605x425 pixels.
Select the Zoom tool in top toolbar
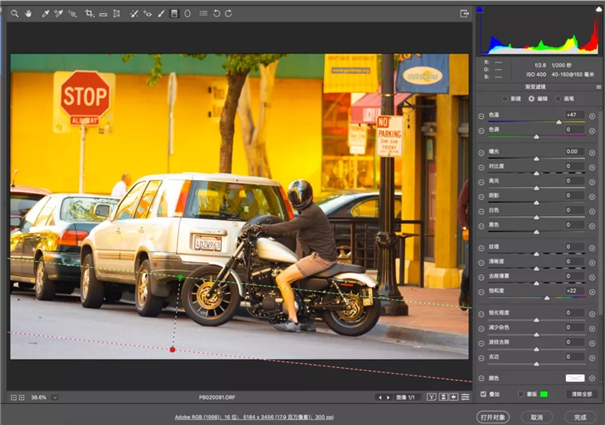(x=15, y=13)
